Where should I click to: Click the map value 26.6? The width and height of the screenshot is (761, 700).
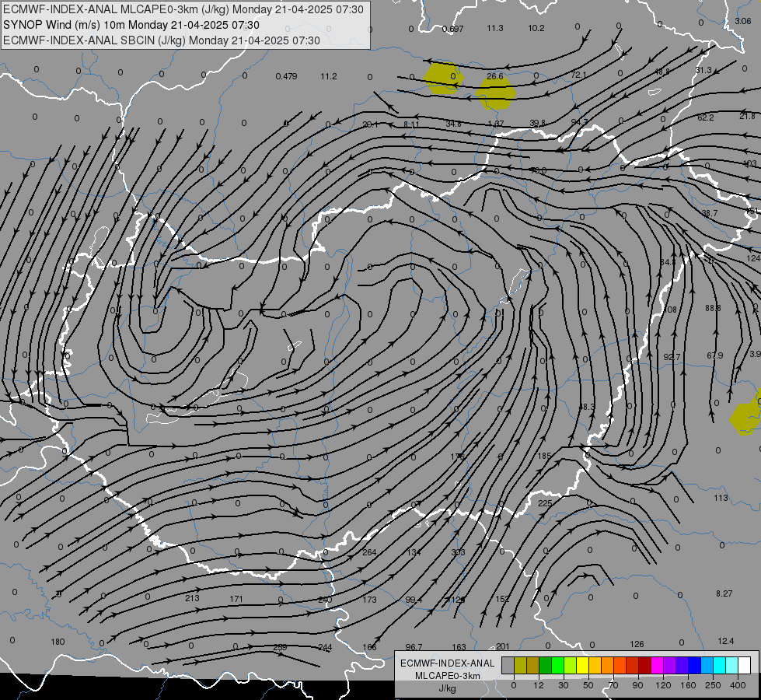(x=494, y=76)
